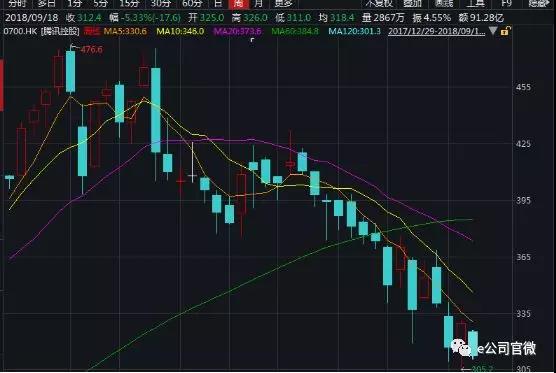Open the 更多 more periods menu
The image size is (556, 373).
284,3
